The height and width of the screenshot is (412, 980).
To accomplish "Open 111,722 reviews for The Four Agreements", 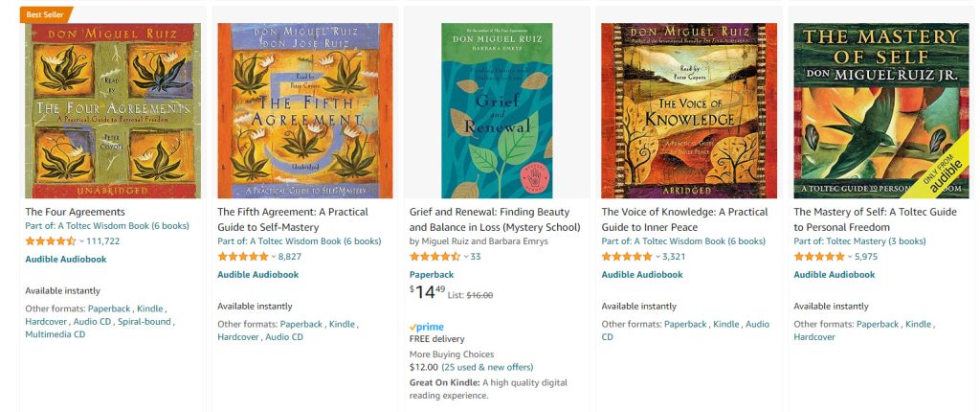I will (103, 241).
